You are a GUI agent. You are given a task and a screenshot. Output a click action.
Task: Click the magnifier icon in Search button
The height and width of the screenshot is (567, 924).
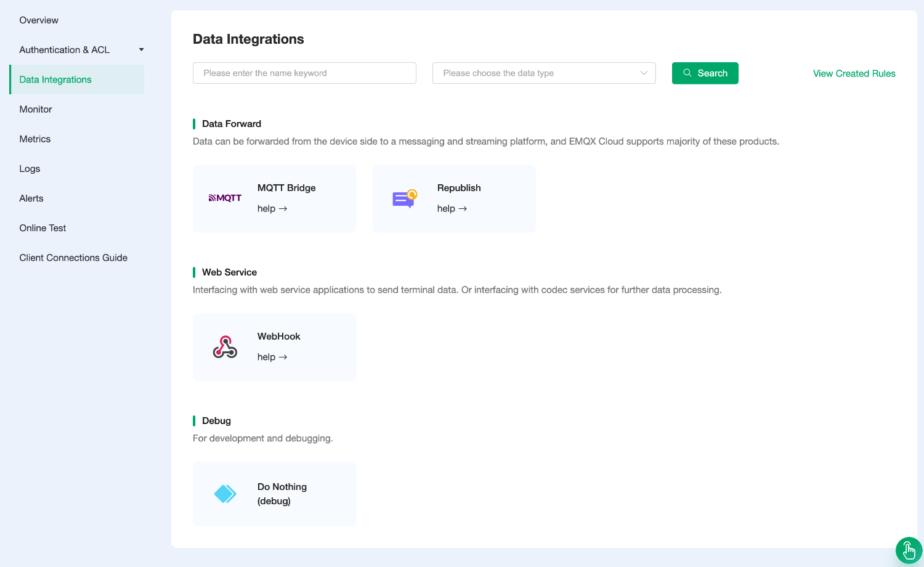click(x=687, y=73)
